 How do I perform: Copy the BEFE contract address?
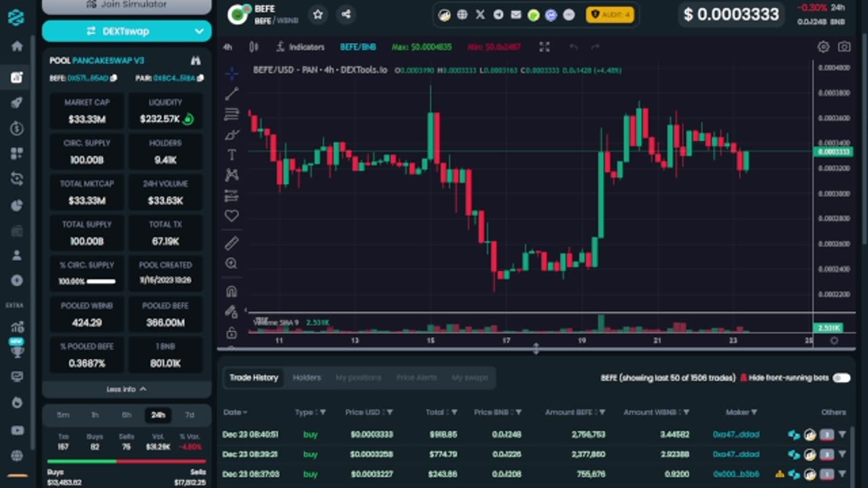[113, 78]
